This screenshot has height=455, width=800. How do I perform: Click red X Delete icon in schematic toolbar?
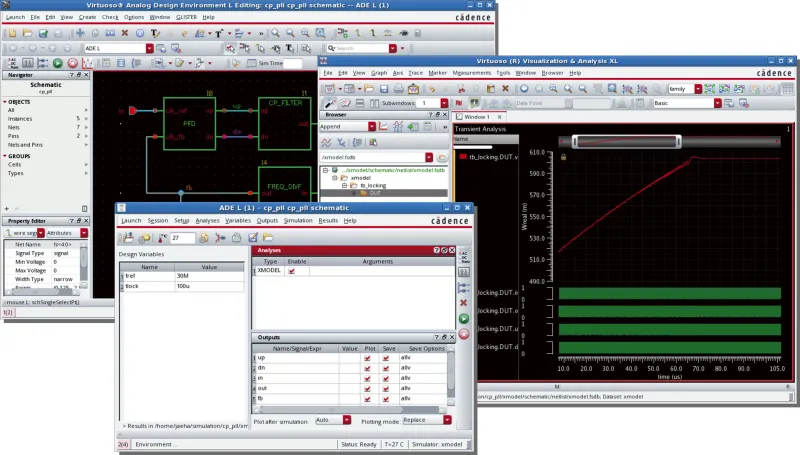124,33
